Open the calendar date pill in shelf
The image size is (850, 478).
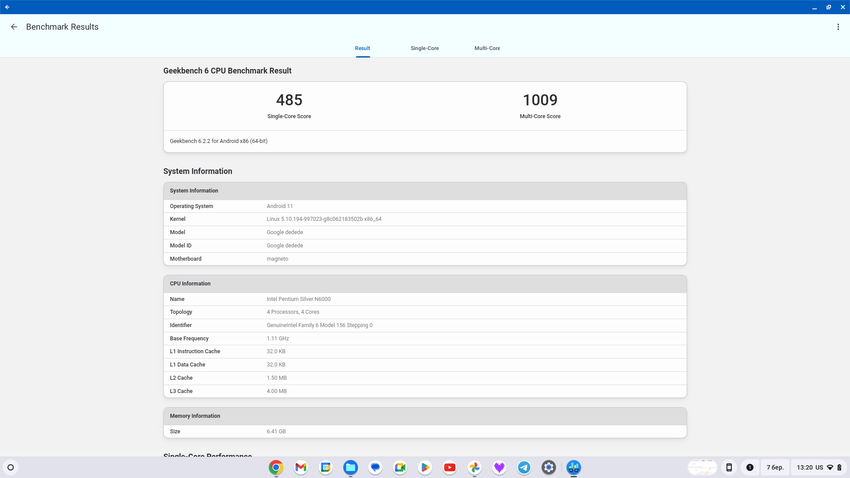coord(775,467)
